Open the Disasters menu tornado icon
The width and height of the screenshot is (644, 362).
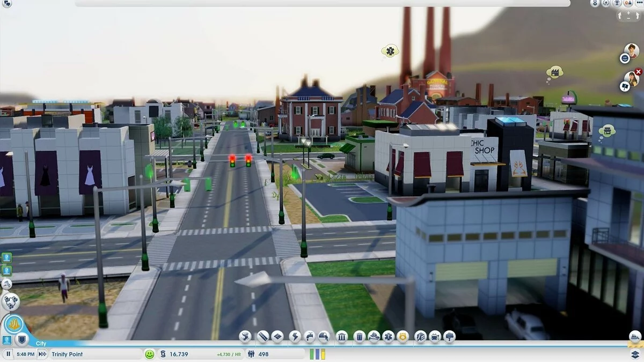click(245, 336)
